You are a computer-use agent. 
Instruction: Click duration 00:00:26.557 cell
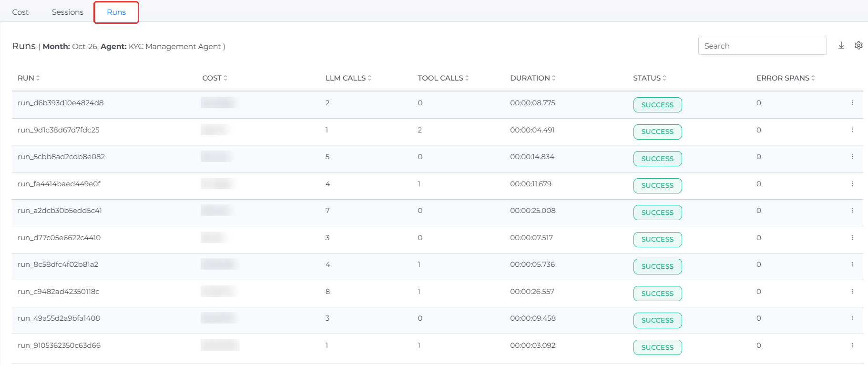click(532, 292)
